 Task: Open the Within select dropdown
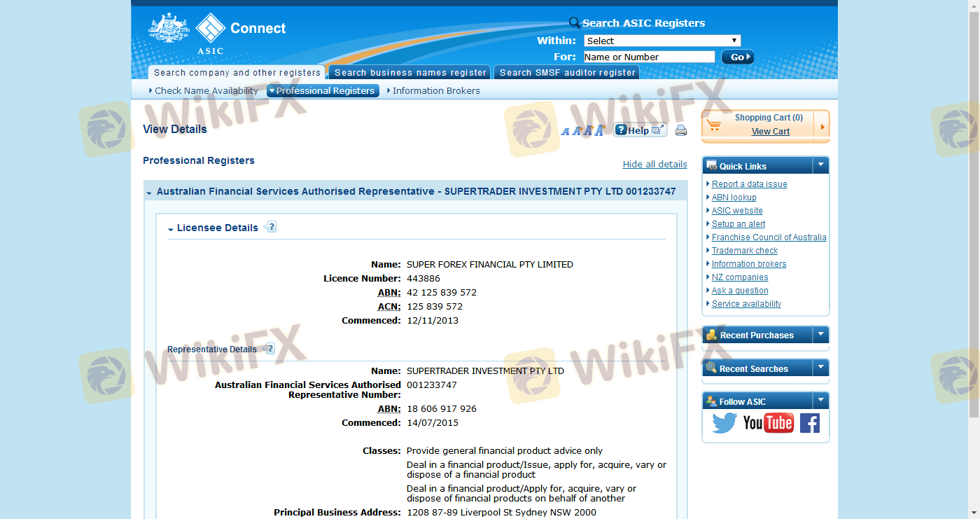[661, 41]
